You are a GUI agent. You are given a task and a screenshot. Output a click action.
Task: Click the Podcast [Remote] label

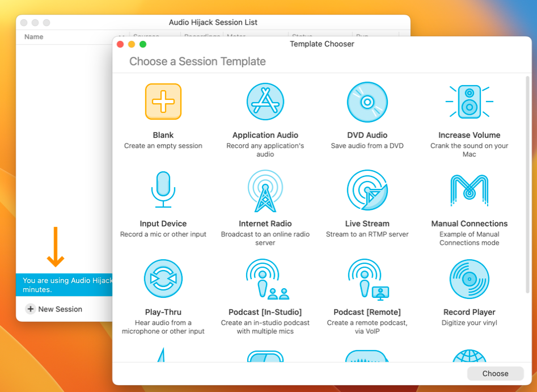tap(367, 312)
